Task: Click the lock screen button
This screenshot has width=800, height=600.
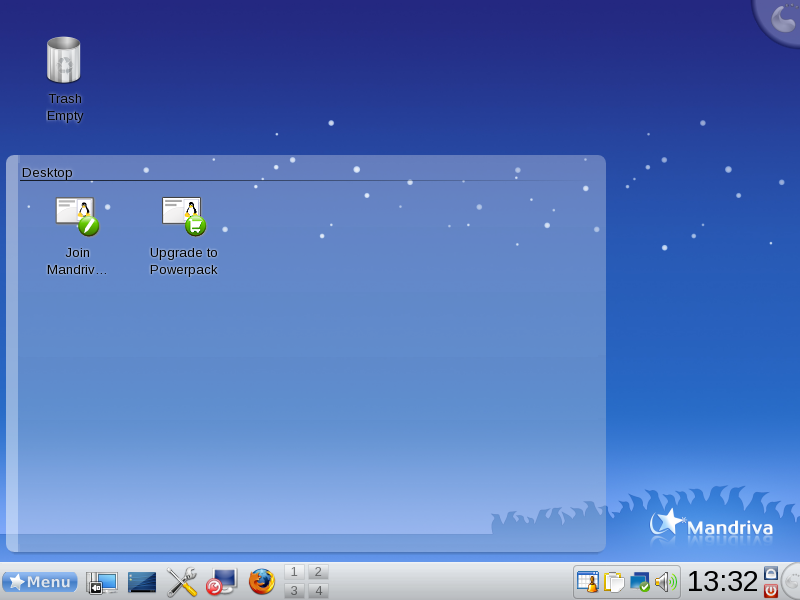Action: 770,572
